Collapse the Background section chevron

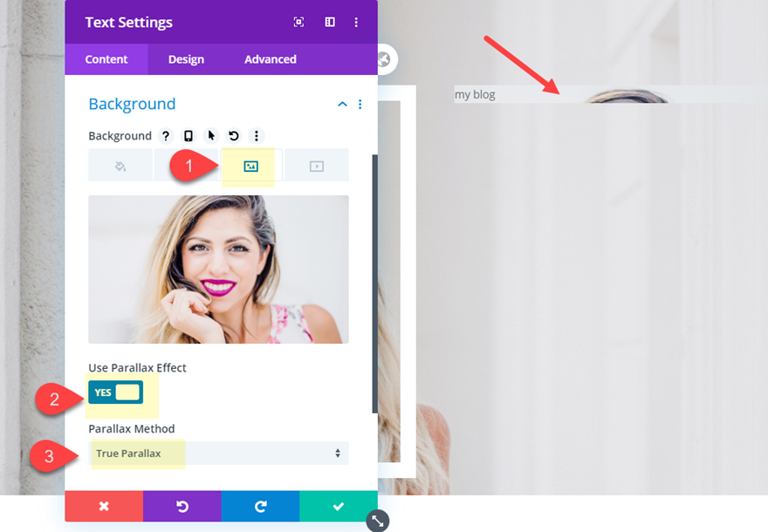(x=342, y=105)
